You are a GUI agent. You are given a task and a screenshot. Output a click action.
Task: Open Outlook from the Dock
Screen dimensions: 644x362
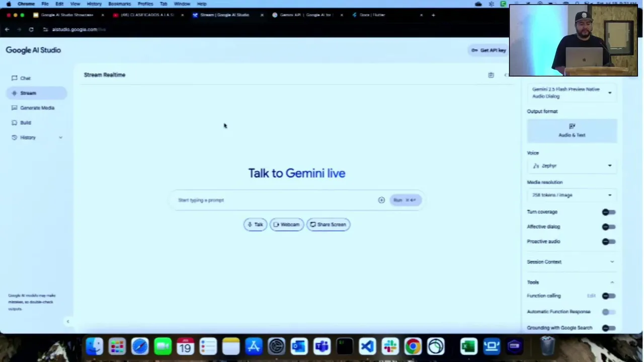[x=299, y=346]
